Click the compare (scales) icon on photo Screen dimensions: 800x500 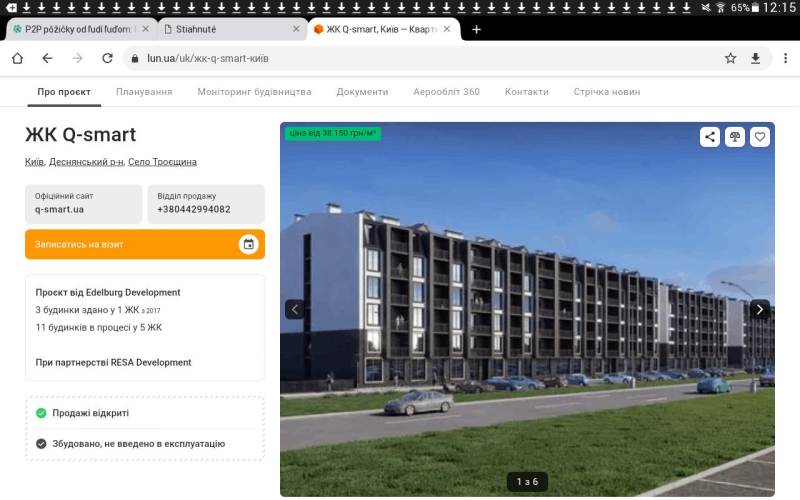point(735,137)
